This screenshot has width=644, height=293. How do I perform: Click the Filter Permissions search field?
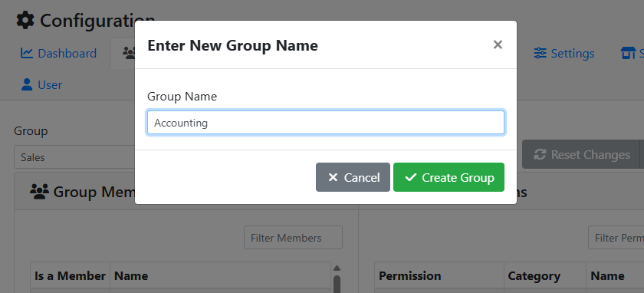click(616, 238)
